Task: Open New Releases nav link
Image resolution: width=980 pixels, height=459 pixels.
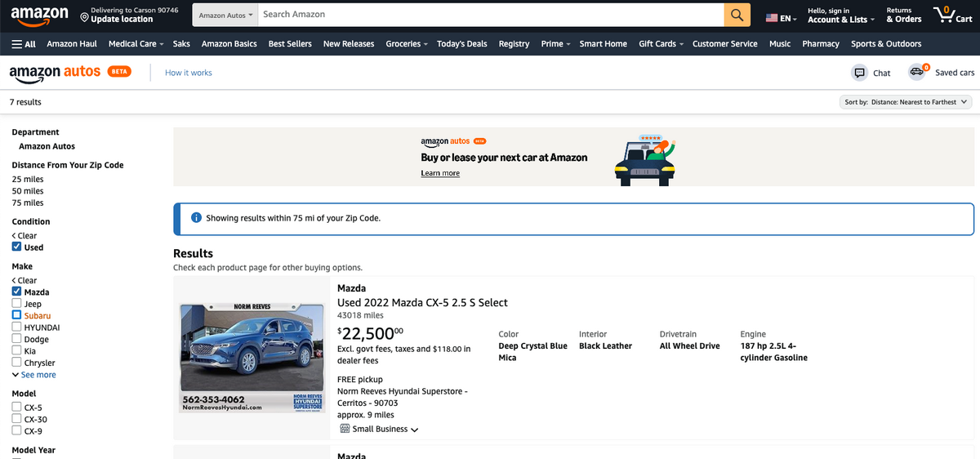Action: [349, 44]
